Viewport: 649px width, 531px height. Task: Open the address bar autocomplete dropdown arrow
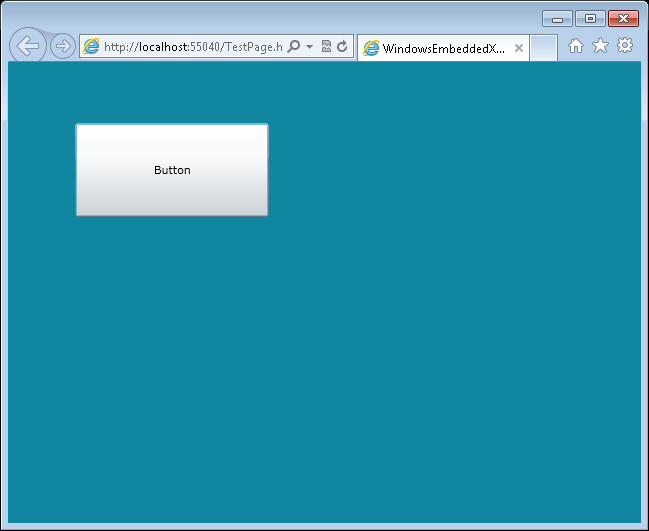click(x=309, y=46)
